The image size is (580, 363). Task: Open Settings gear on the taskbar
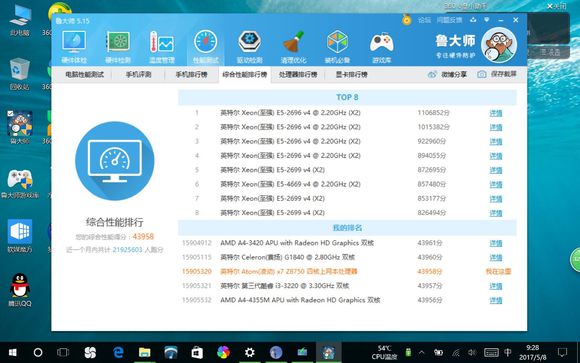(250, 352)
